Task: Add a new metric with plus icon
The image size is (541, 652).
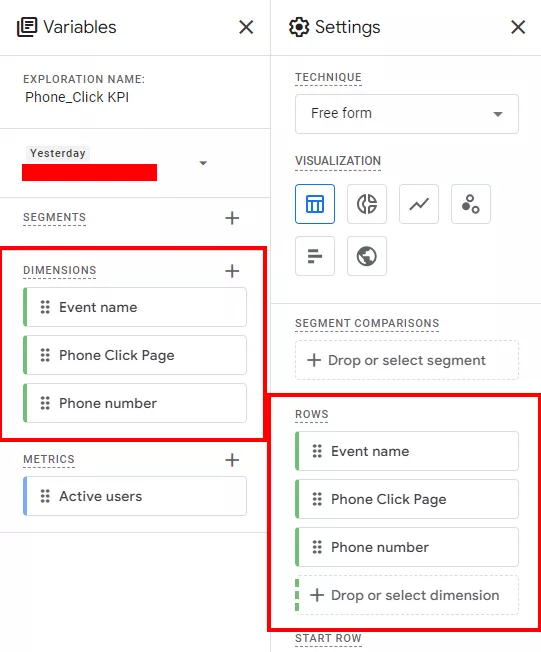Action: click(232, 460)
